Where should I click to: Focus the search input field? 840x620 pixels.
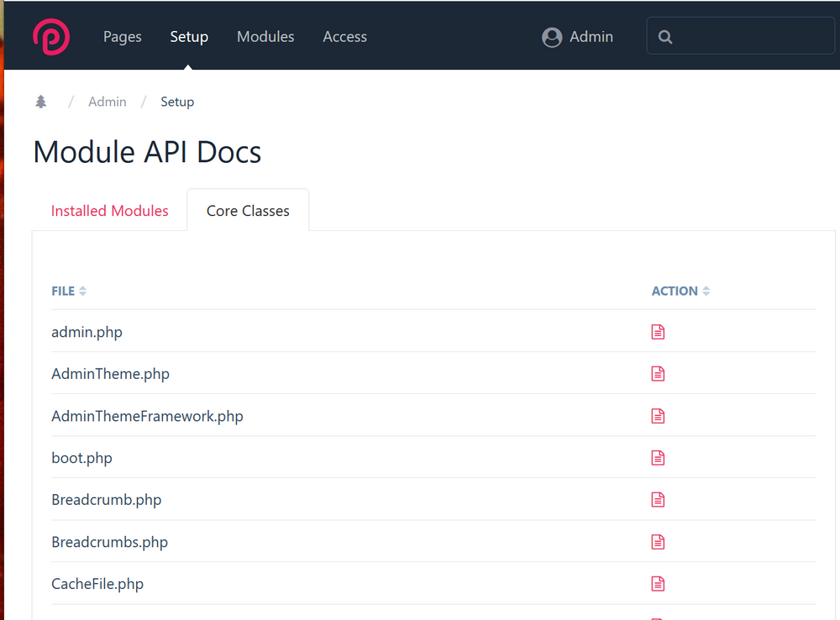(748, 37)
